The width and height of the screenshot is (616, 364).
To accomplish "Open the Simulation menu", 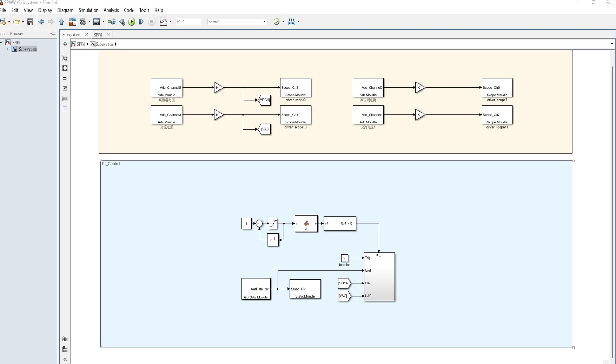I will (x=88, y=10).
